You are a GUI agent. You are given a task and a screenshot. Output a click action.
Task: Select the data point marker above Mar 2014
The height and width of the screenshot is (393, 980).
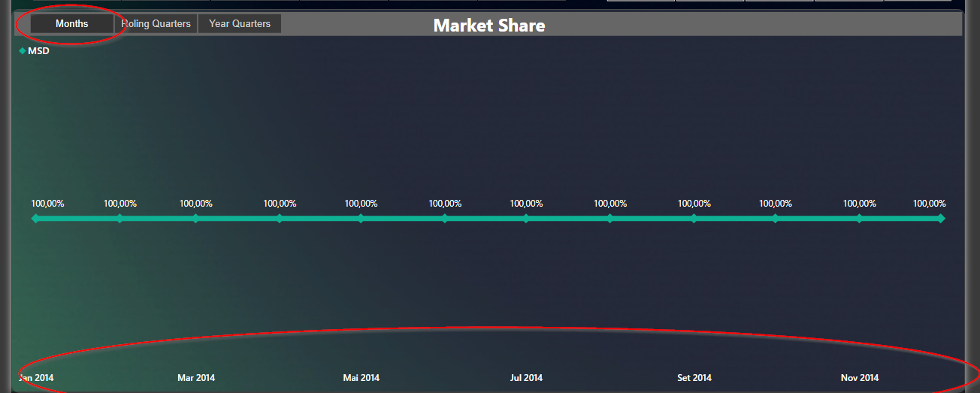[x=195, y=219]
